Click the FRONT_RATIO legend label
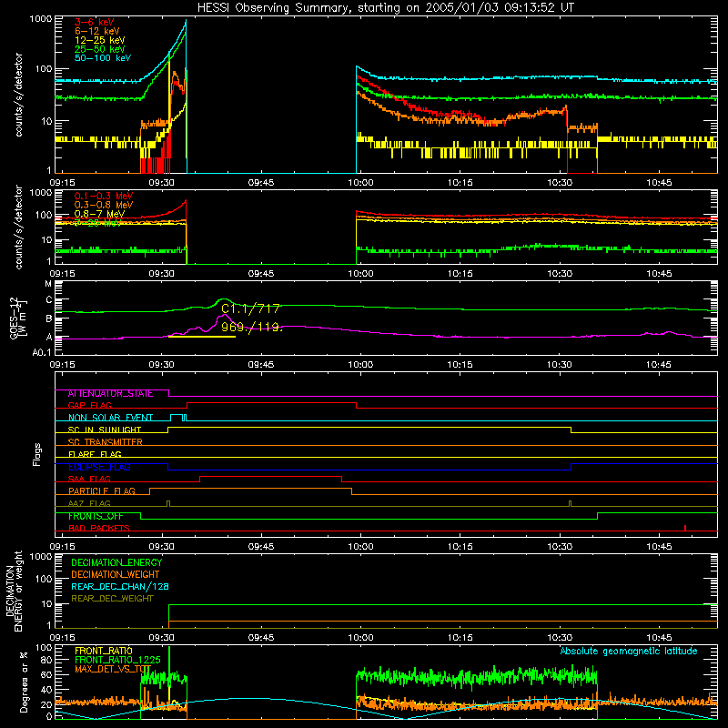The image size is (728, 728). click(104, 652)
